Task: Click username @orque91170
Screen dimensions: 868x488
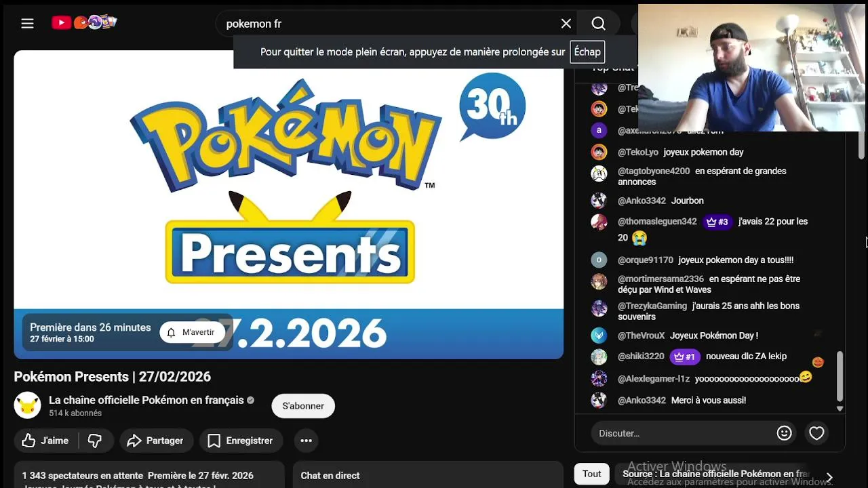Action: pyautogui.click(x=646, y=260)
